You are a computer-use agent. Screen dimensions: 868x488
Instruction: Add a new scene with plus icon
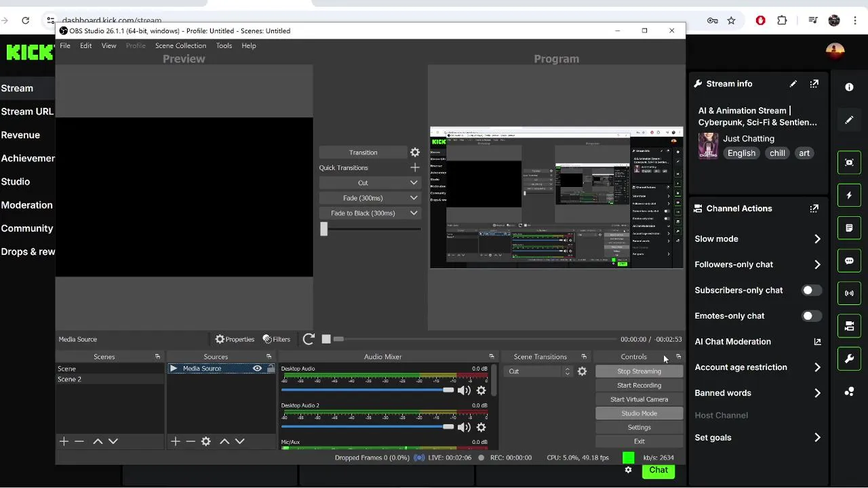64,441
